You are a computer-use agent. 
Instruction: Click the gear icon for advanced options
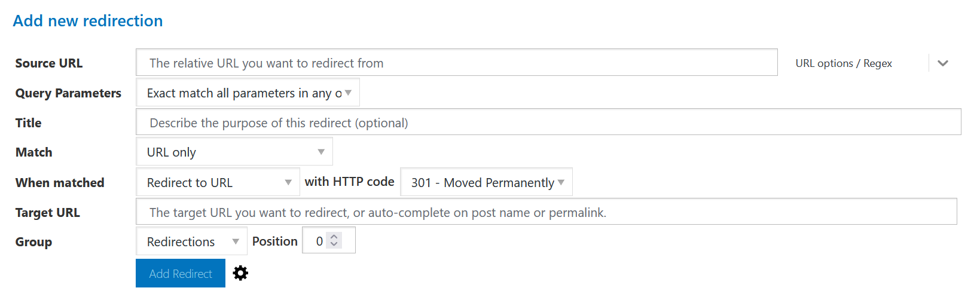pos(240,273)
